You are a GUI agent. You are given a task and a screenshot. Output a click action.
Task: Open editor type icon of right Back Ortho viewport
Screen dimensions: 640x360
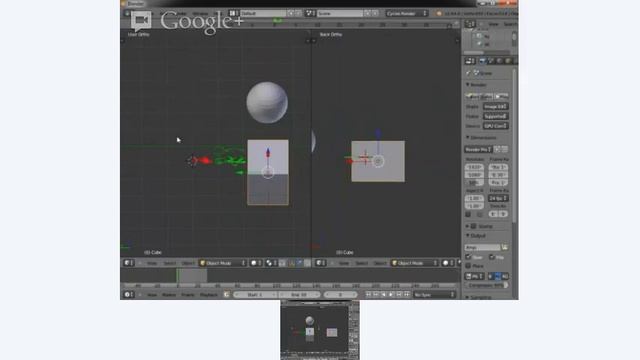321,263
